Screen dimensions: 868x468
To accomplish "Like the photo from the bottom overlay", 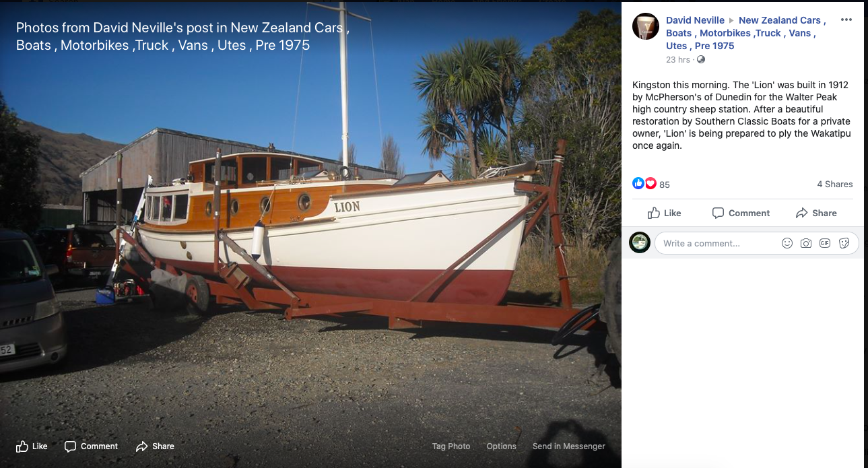I will tap(32, 446).
